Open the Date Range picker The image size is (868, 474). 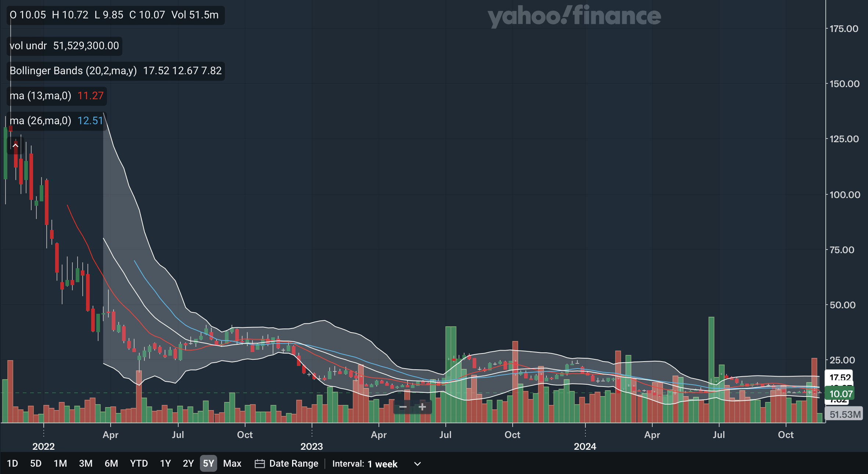tap(293, 464)
